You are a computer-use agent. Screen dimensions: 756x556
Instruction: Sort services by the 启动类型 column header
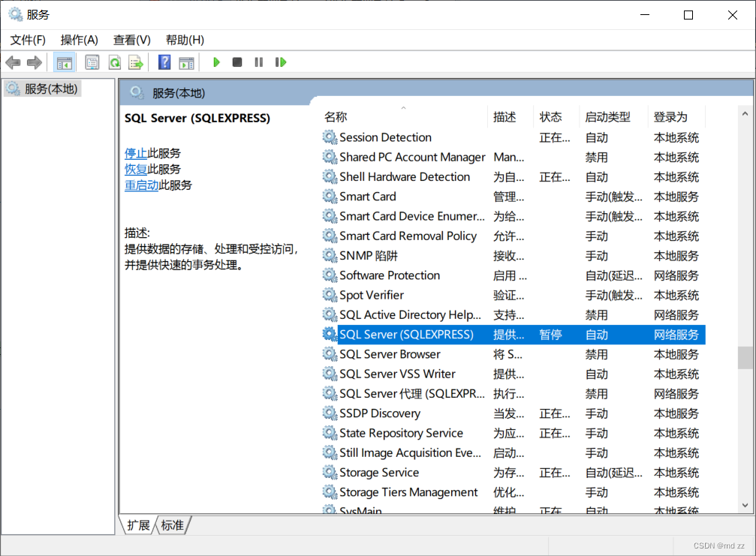[605, 116]
